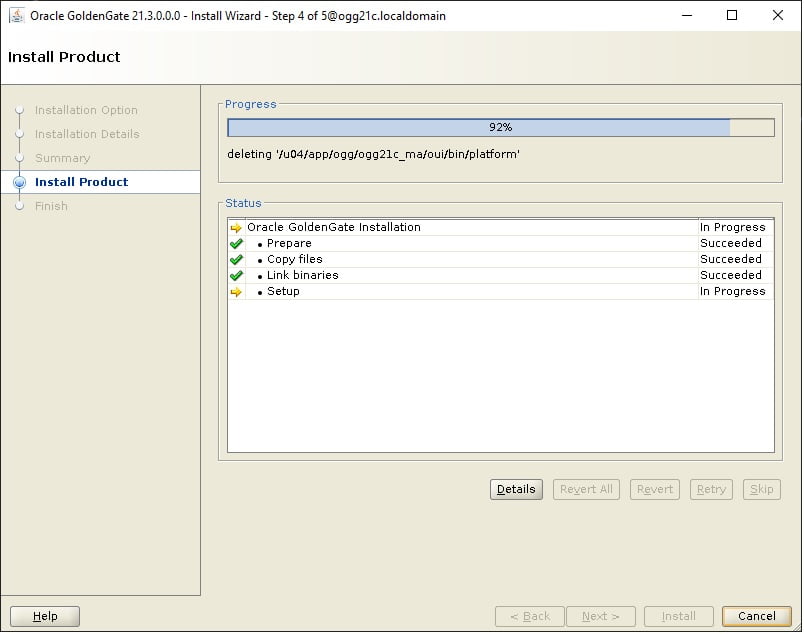The height and width of the screenshot is (634, 804).
Task: Click the In Progress status for Setup
Action: tap(733, 291)
